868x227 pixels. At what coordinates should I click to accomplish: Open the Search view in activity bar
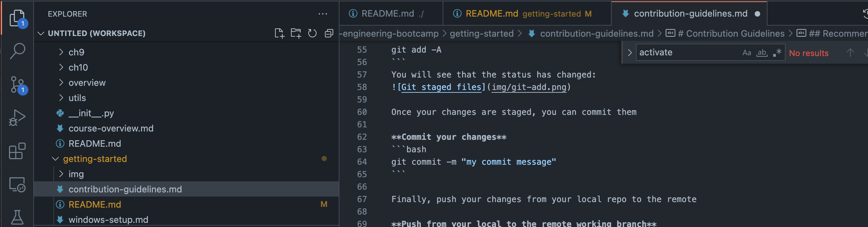[17, 51]
